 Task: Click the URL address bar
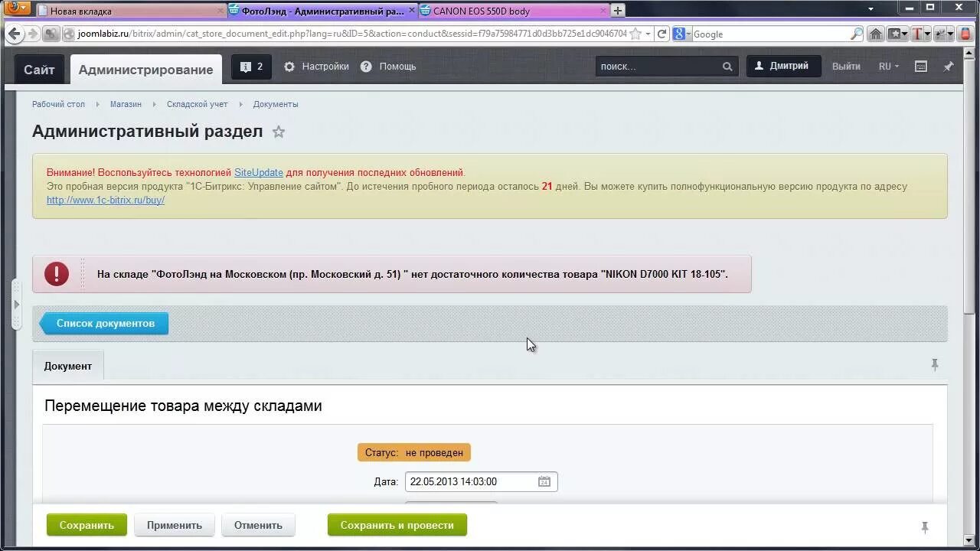(352, 34)
